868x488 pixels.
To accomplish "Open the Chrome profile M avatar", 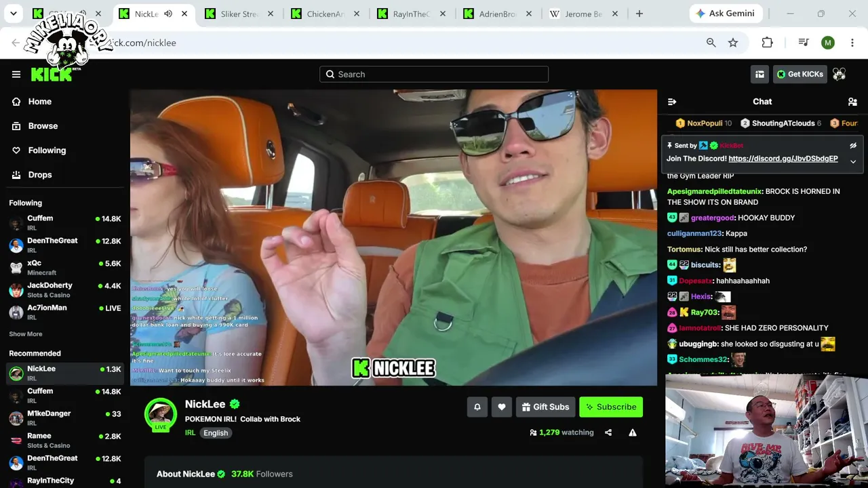I will (827, 43).
